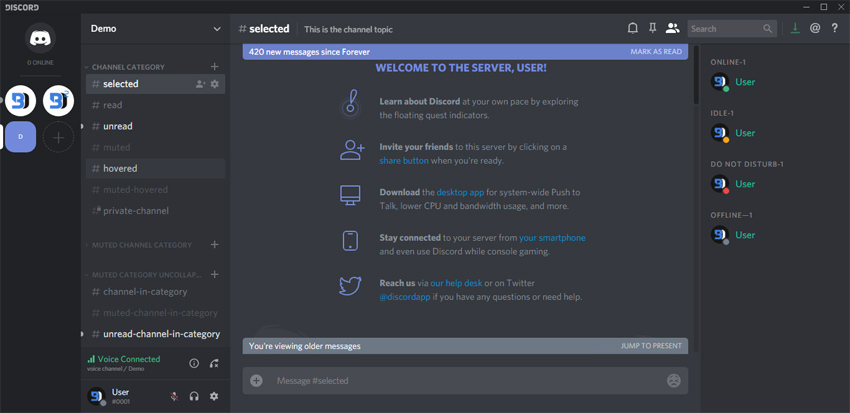Click Mark As Read button
The width and height of the screenshot is (850, 413).
(656, 52)
